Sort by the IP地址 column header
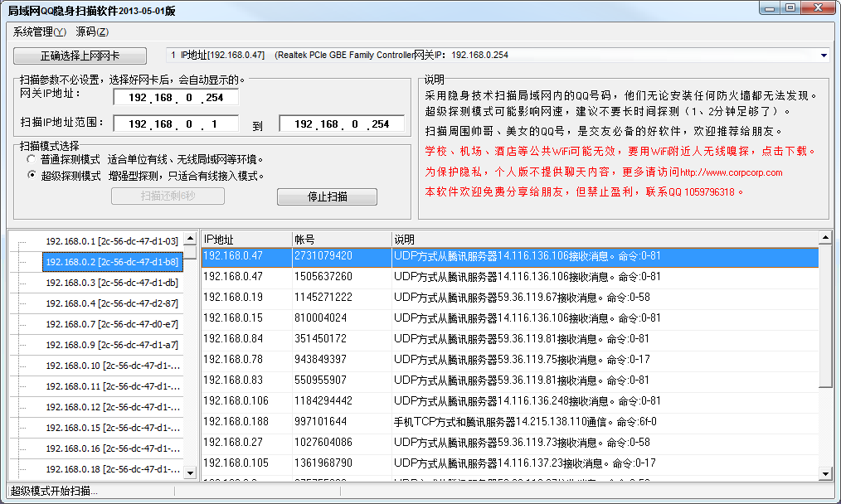Viewport: 841px width, 504px height. [246, 239]
